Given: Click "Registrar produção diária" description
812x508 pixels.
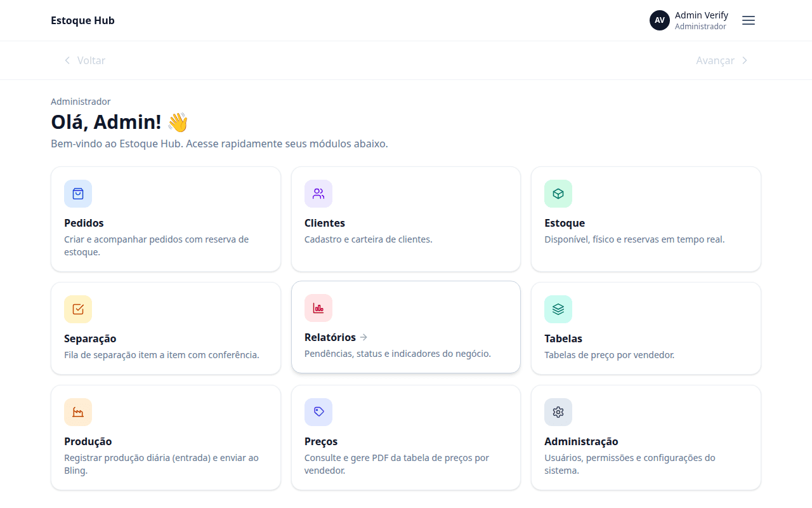Looking at the screenshot, I should [161, 464].
